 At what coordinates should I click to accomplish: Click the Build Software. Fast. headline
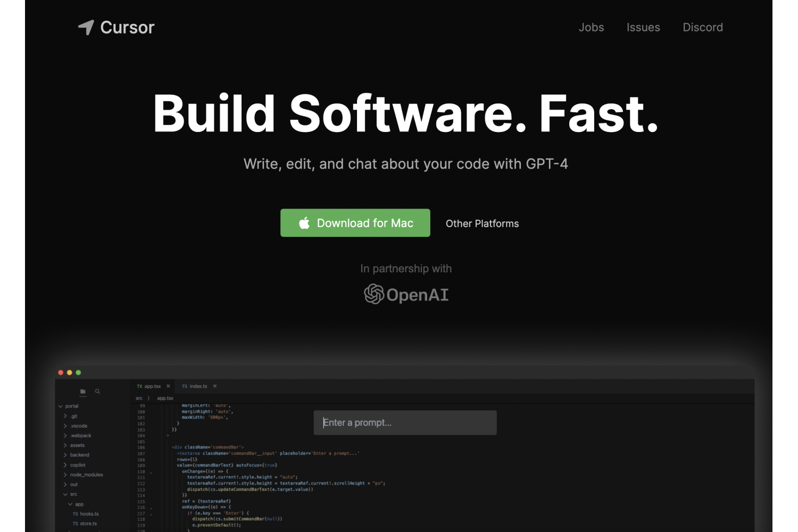click(406, 113)
